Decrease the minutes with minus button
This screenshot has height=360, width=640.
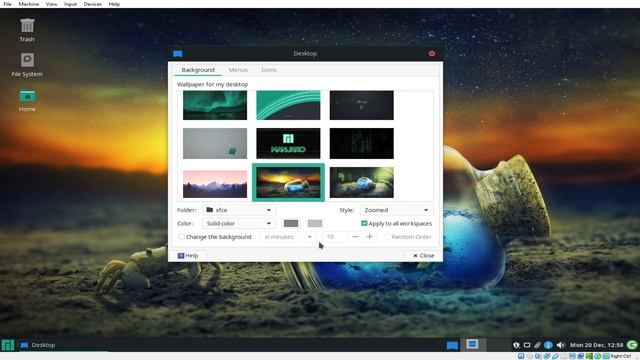(x=355, y=237)
